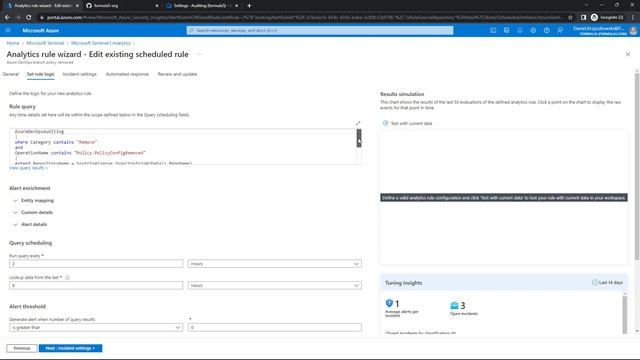Click the Test with current data icon

pos(385,123)
